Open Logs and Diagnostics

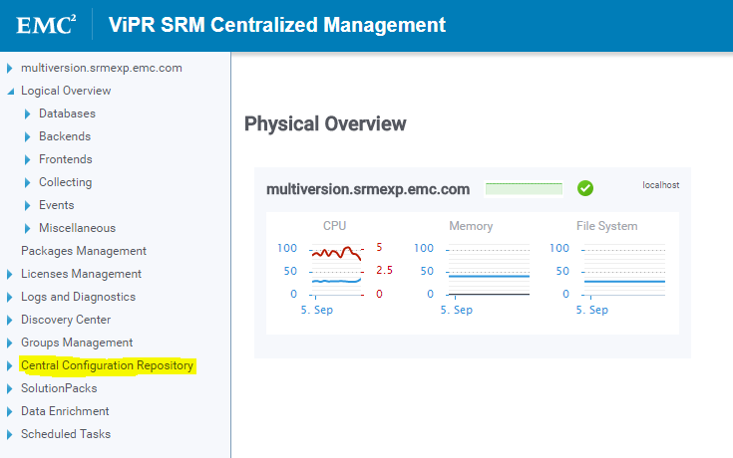coord(79,297)
